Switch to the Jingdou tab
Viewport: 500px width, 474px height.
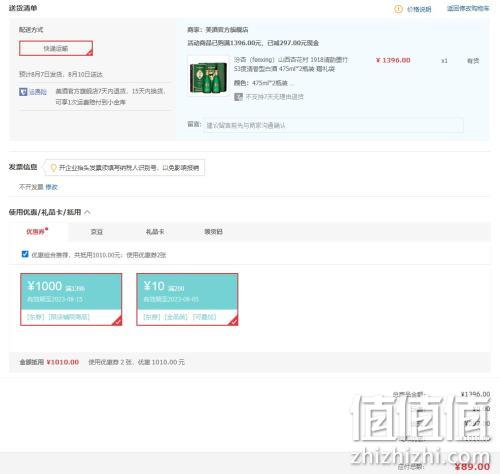[97, 232]
